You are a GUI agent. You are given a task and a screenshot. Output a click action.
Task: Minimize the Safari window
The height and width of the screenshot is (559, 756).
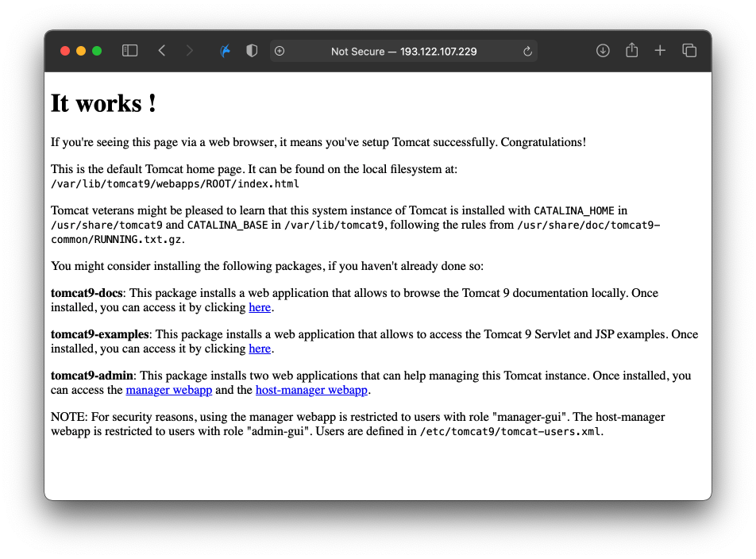click(x=81, y=51)
